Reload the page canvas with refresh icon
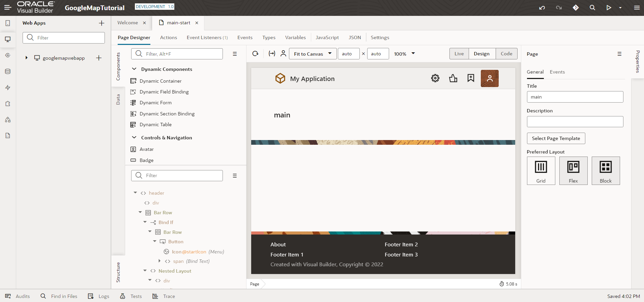This screenshot has height=302, width=644. (256, 54)
